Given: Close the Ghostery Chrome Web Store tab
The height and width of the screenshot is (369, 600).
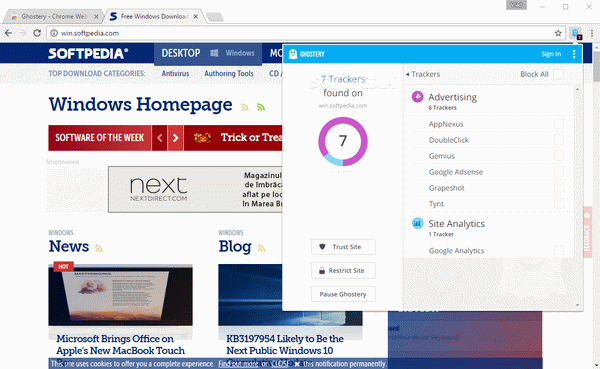Looking at the screenshot, I should (96, 16).
